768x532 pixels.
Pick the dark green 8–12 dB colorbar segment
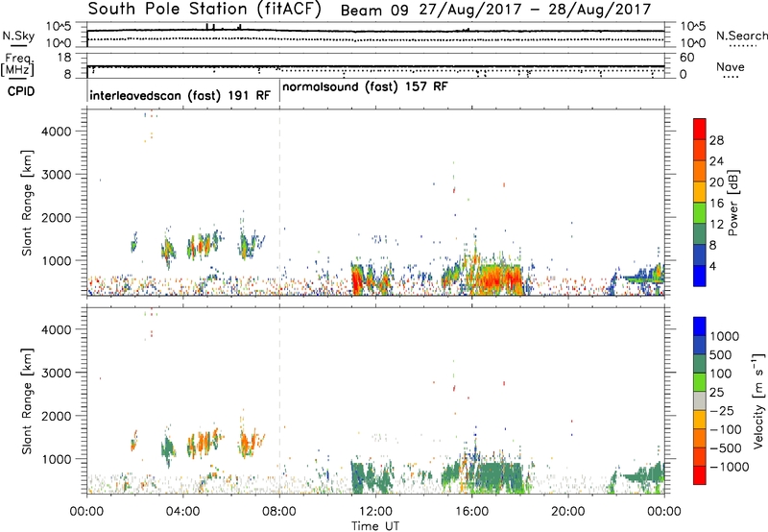tap(700, 234)
